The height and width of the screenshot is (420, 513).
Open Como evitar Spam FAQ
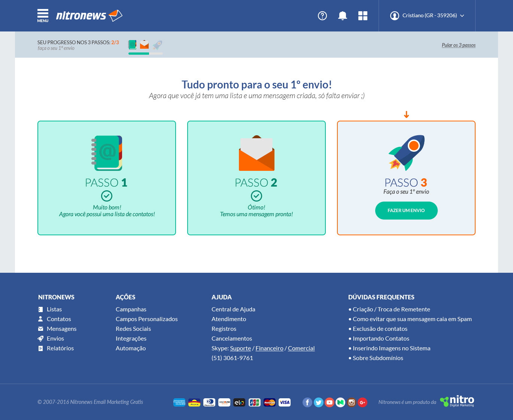410,319
